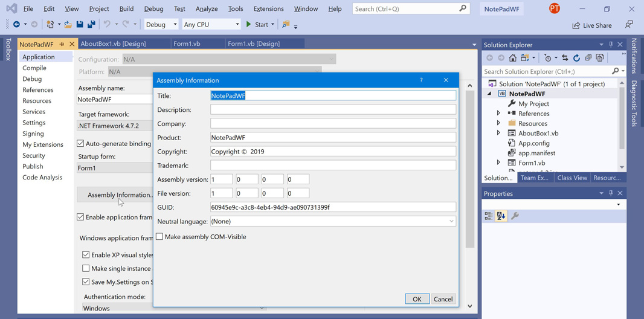Image resolution: width=644 pixels, height=319 pixels.
Task: Click OK in Assembly Information dialog
Action: coord(416,299)
